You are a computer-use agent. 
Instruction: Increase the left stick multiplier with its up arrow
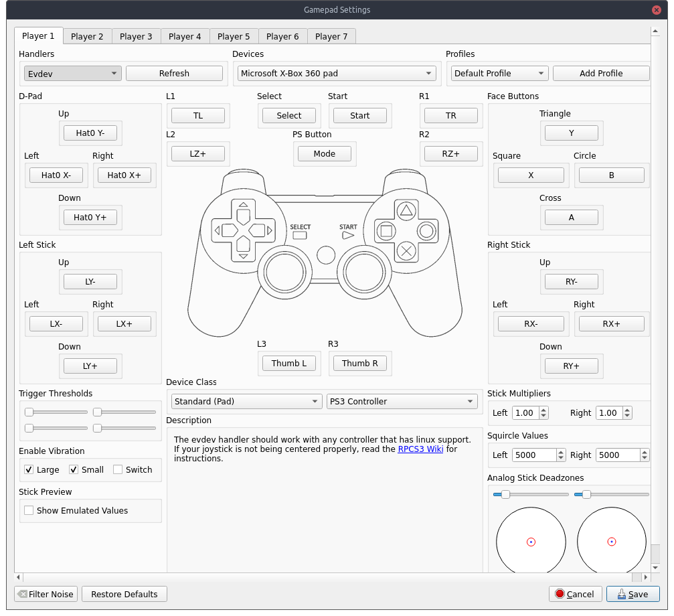point(543,409)
